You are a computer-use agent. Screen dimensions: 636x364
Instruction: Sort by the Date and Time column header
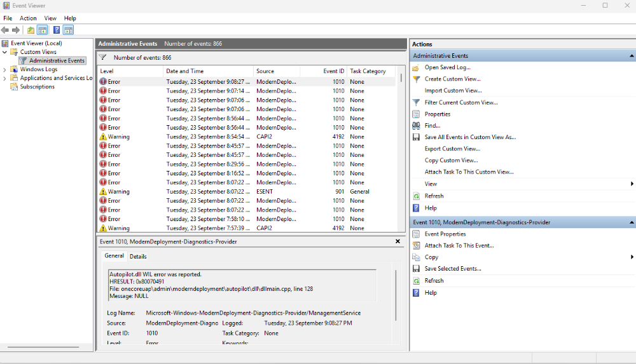[208, 71]
